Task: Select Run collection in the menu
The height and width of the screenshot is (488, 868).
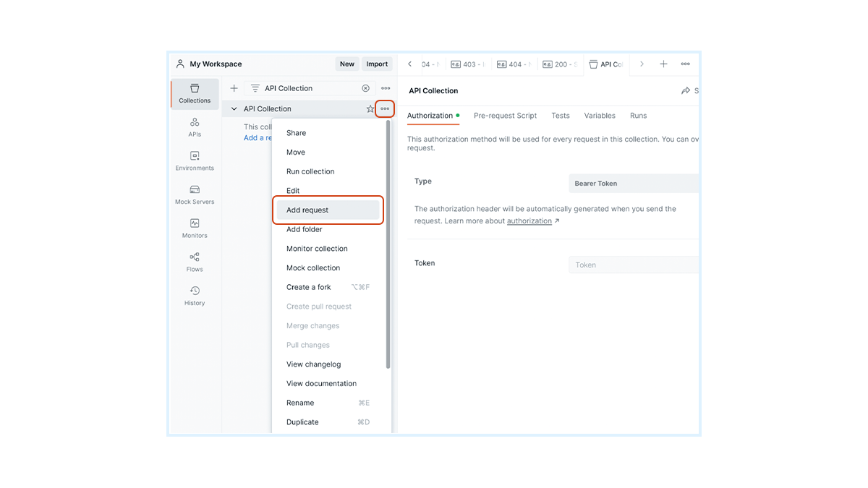Action: coord(310,171)
